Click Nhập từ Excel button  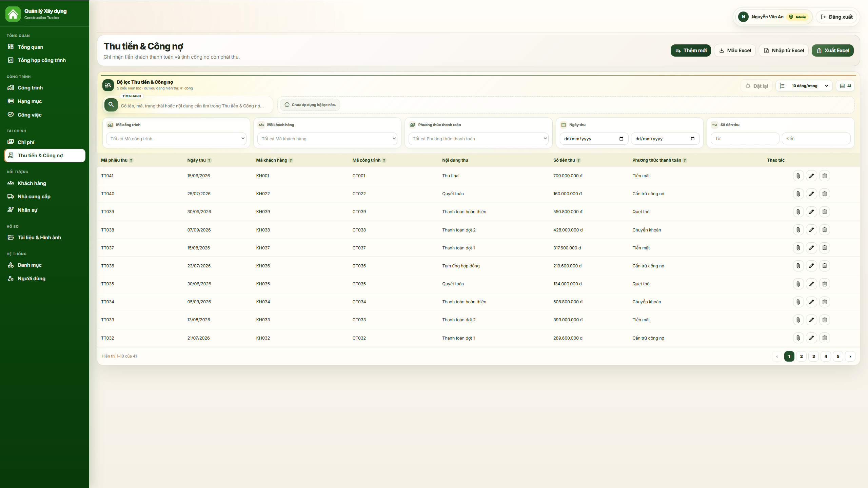pyautogui.click(x=784, y=50)
